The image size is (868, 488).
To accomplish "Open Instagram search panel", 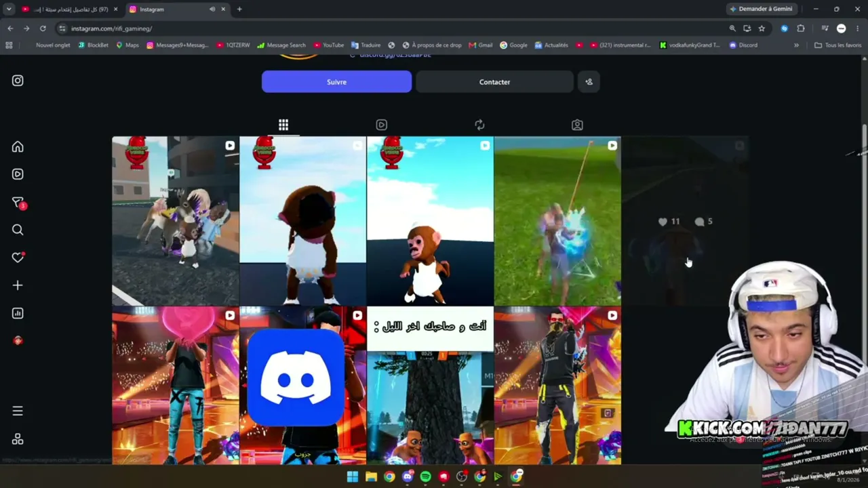I will pos(18,230).
